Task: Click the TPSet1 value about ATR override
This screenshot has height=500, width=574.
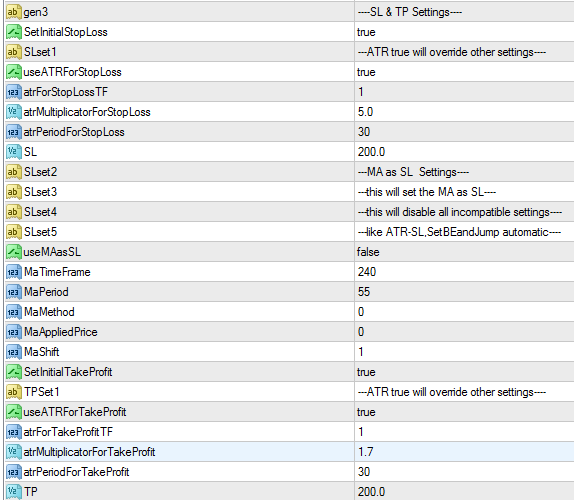Action: click(x=452, y=392)
